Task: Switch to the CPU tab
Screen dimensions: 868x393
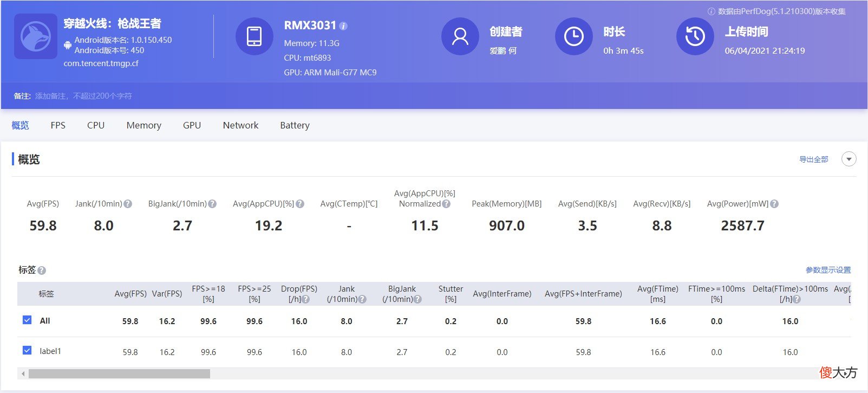Action: pyautogui.click(x=96, y=125)
